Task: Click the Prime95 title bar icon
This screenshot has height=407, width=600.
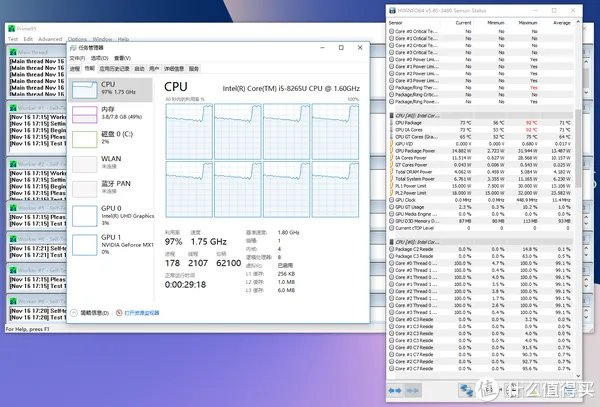Action: (12, 30)
